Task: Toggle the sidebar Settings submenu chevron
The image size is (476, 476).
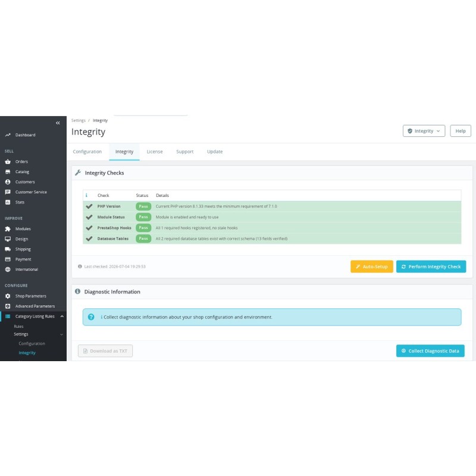Action: tap(62, 334)
